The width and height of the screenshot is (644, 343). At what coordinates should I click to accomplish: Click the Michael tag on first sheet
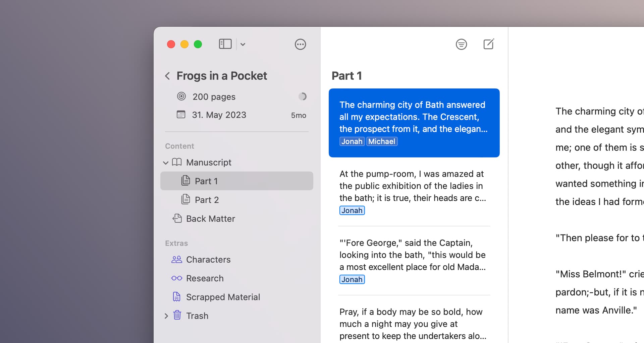(381, 142)
